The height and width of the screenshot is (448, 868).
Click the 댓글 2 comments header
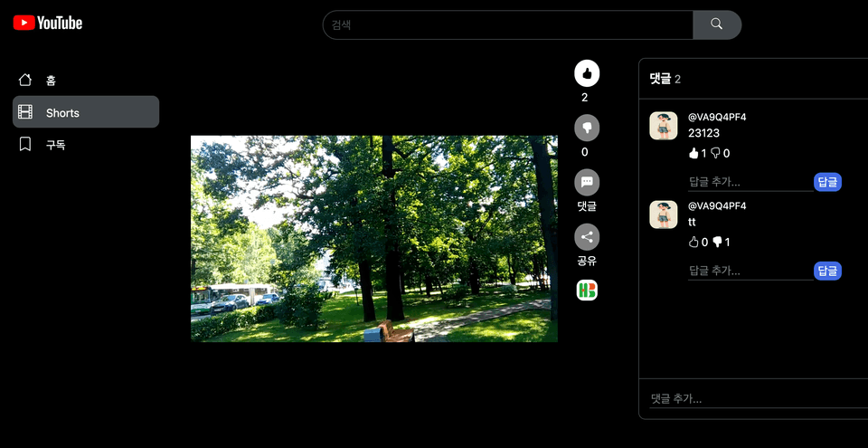click(x=665, y=80)
